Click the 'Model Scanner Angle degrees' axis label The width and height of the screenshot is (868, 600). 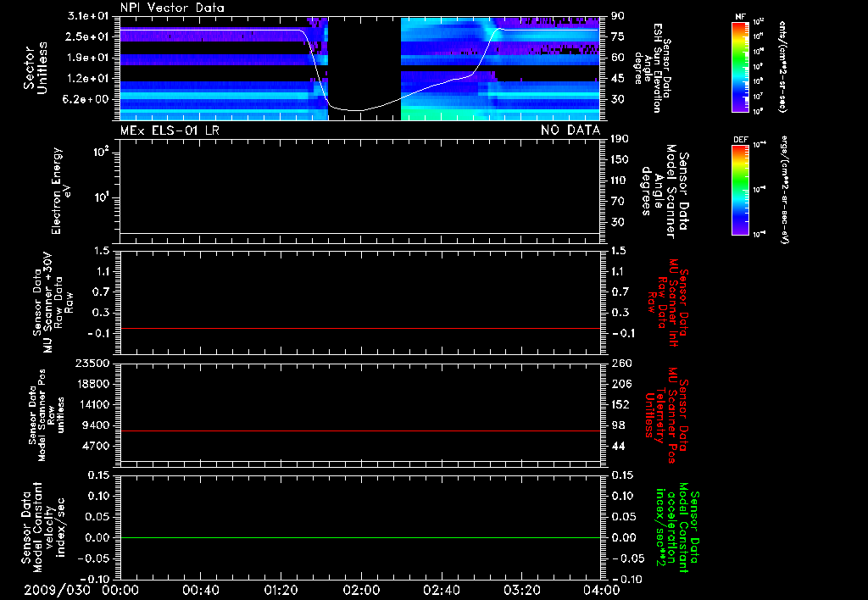[x=665, y=192]
